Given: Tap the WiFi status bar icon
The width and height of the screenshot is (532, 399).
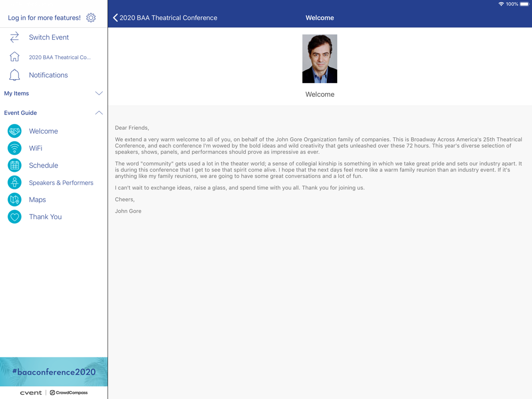Looking at the screenshot, I should (501, 4).
